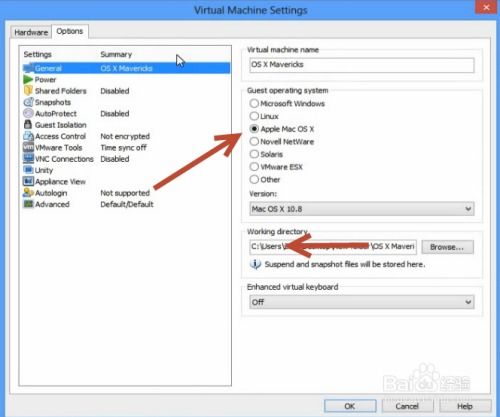
Task: Switch to the Hardware tab
Action: pyautogui.click(x=31, y=32)
